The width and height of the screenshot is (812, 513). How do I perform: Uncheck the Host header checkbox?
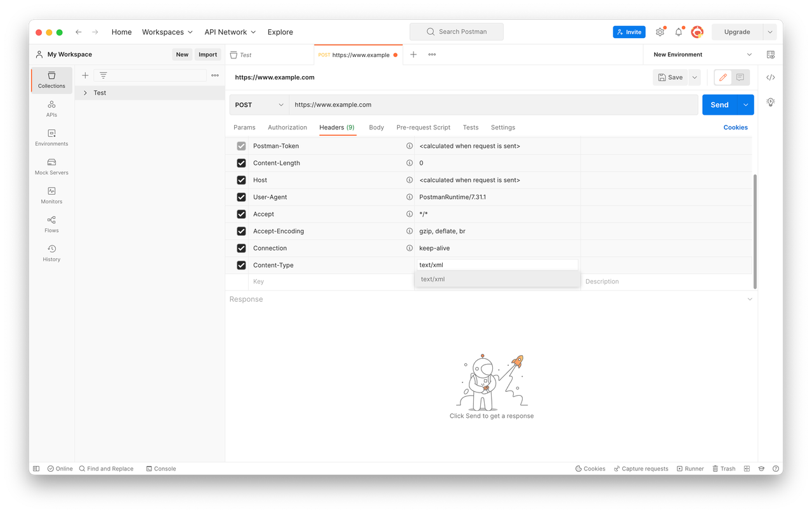pos(241,179)
